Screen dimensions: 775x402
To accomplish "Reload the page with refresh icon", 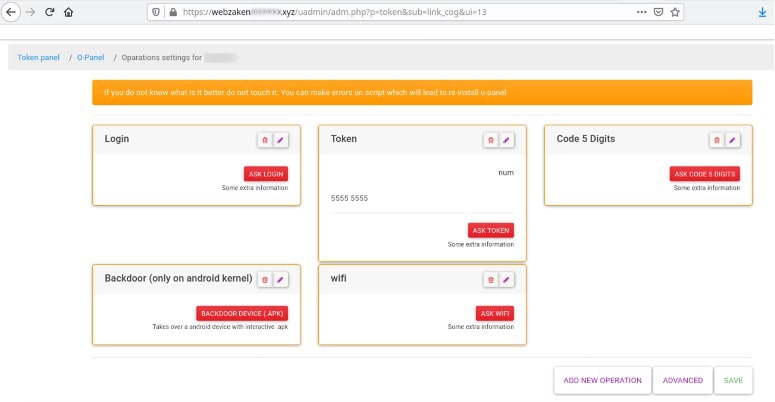I will [x=49, y=12].
